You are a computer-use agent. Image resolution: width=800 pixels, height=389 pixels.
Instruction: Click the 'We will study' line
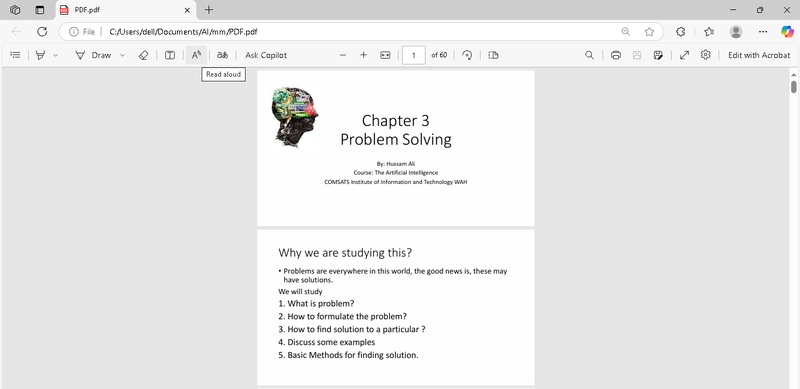(300, 291)
